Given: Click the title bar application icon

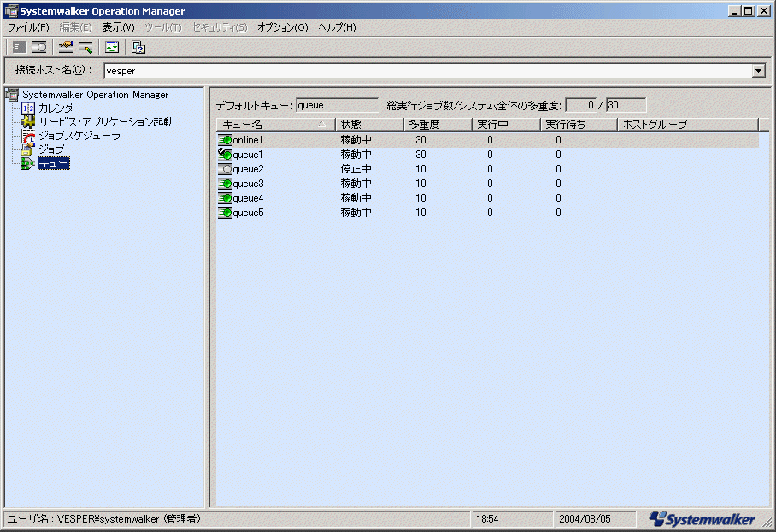Looking at the screenshot, I should click(11, 10).
